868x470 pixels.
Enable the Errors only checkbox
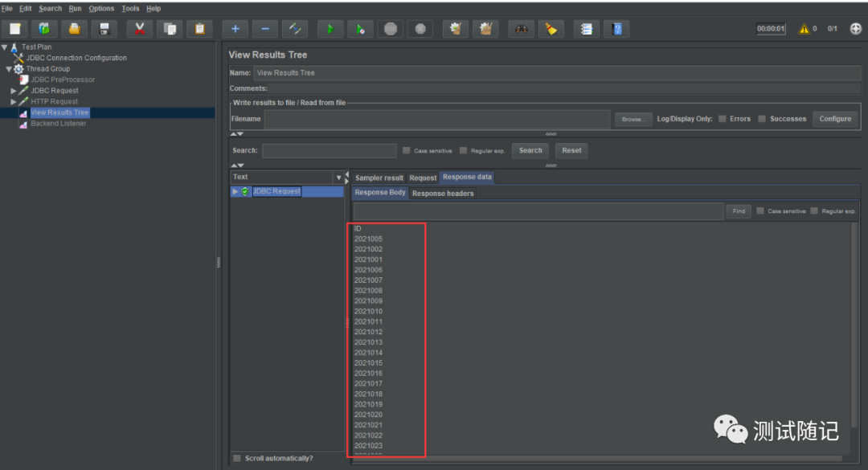[x=723, y=119]
